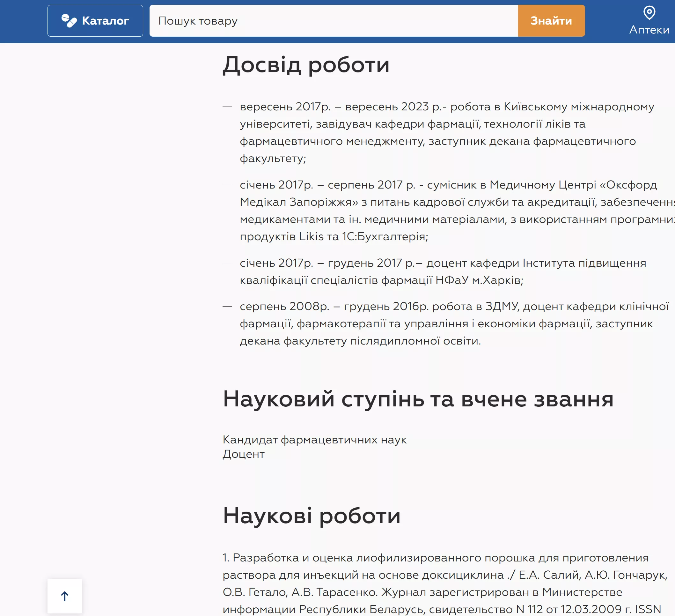The image size is (675, 616).
Task: Click the line продуктів Likis та 1С:Бухгалтерія
Action: tap(334, 236)
